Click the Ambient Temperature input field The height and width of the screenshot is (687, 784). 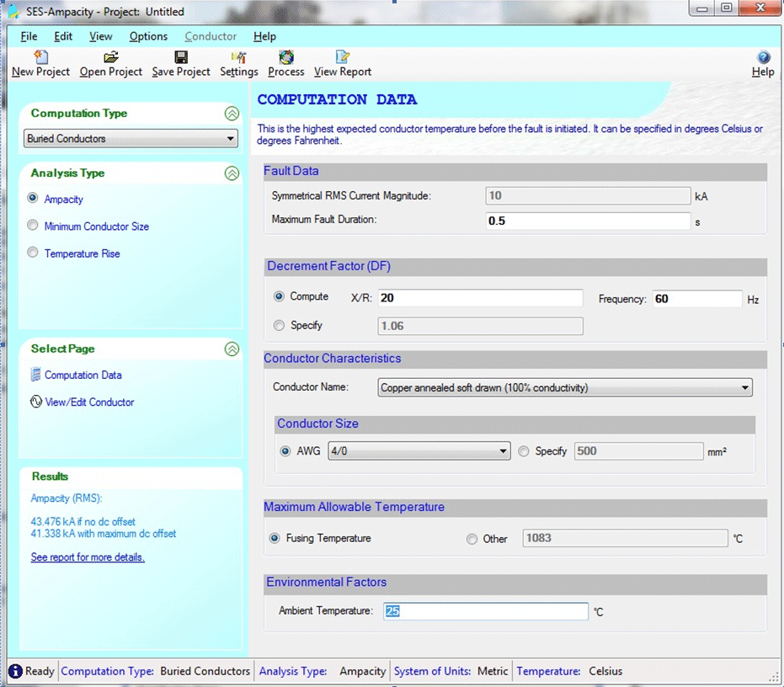486,611
